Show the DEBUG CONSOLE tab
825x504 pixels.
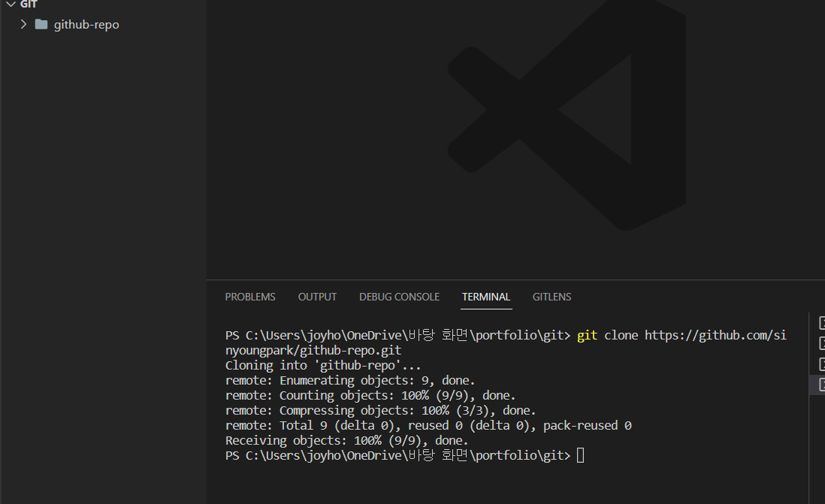click(399, 297)
